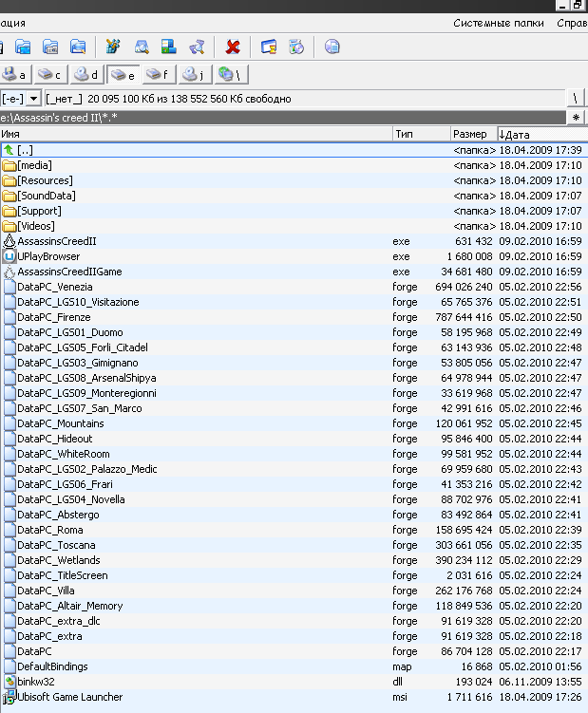Click the green up-arrow parent folder icon
Viewport: 588px width, 713px height.
click(9, 150)
